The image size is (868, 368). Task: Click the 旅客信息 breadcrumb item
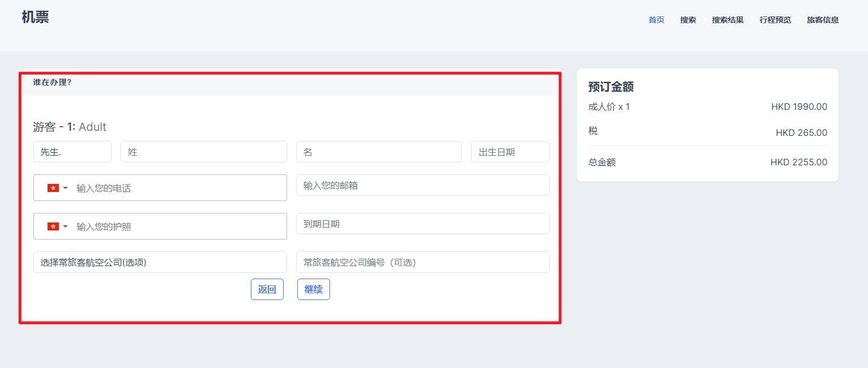pyautogui.click(x=823, y=20)
